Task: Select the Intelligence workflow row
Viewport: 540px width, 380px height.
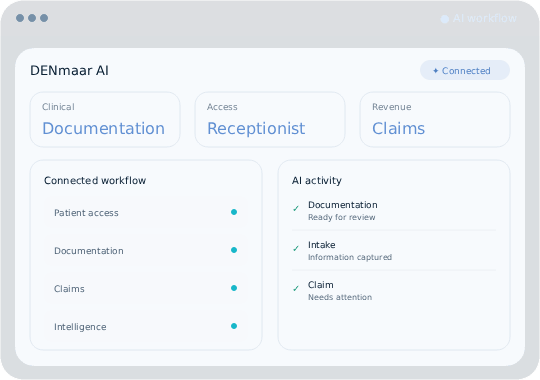Action: click(x=146, y=326)
